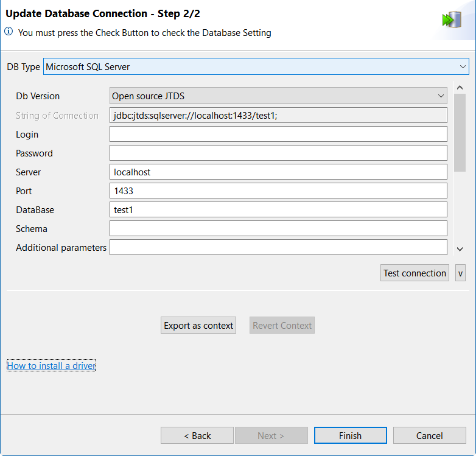Image resolution: width=476 pixels, height=456 pixels.
Task: Click the Cancel button
Action: [429, 435]
